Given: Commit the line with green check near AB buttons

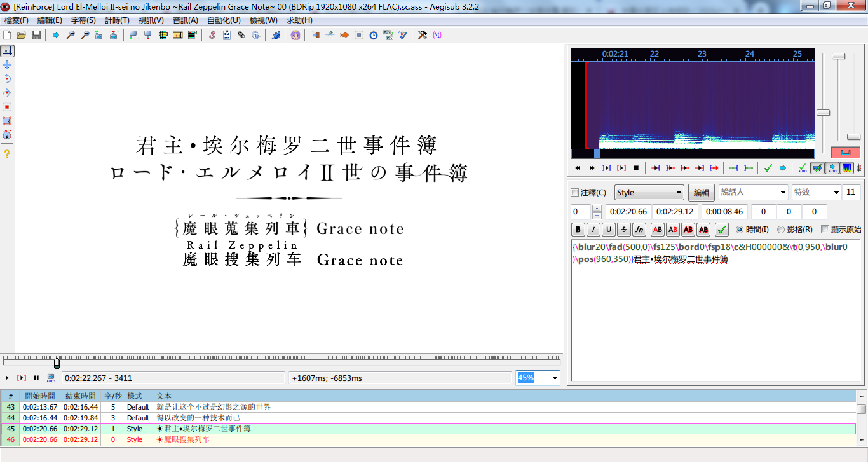Looking at the screenshot, I should coord(722,230).
